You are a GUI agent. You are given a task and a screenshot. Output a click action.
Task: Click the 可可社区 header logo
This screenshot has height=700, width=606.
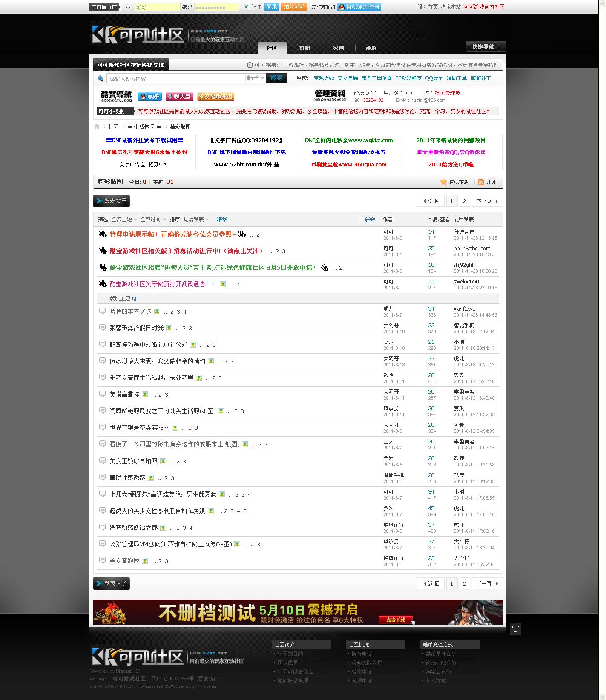coord(138,35)
